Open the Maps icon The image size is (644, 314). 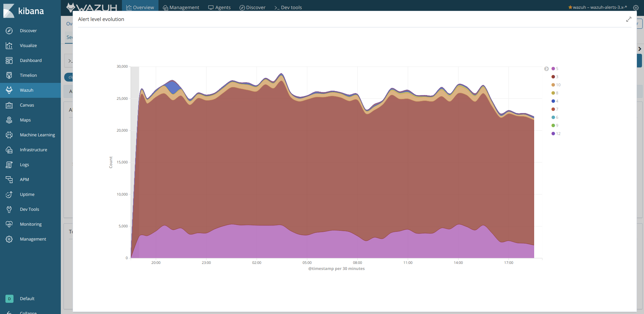click(9, 120)
